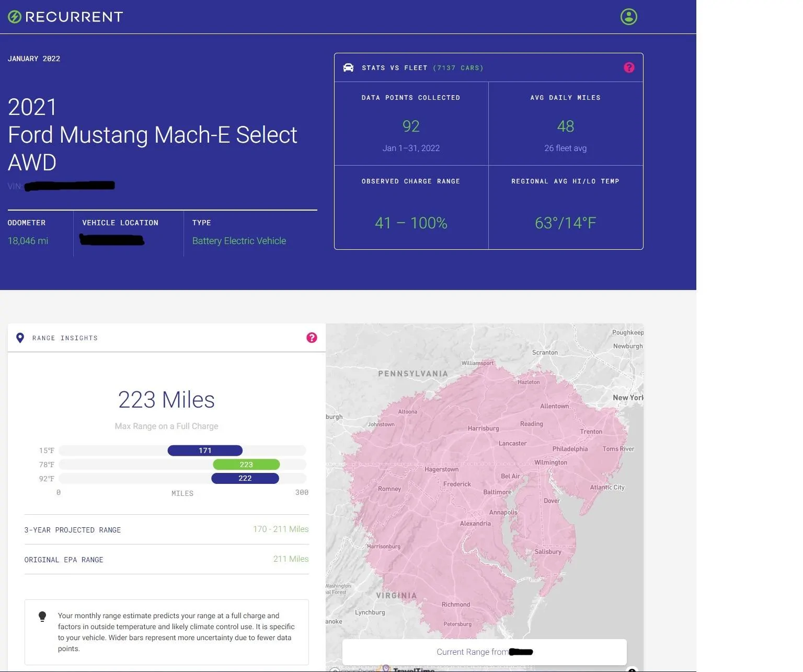Open the Range Insights help icon
803x672 pixels.
pos(312,338)
